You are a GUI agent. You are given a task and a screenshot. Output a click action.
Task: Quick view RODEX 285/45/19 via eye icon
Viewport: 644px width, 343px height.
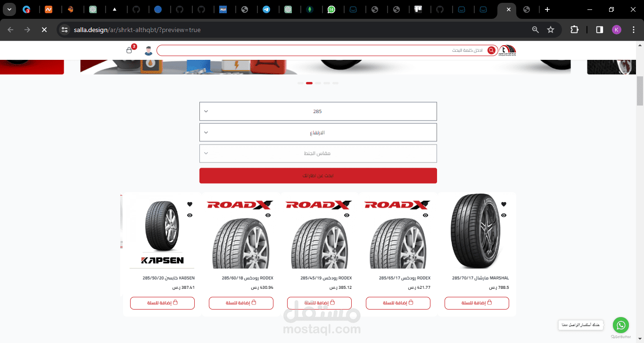(x=347, y=215)
